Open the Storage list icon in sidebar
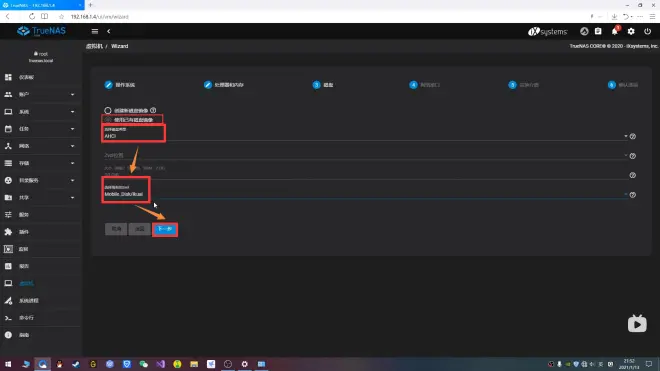This screenshot has height=371, width=660. pos(8,163)
